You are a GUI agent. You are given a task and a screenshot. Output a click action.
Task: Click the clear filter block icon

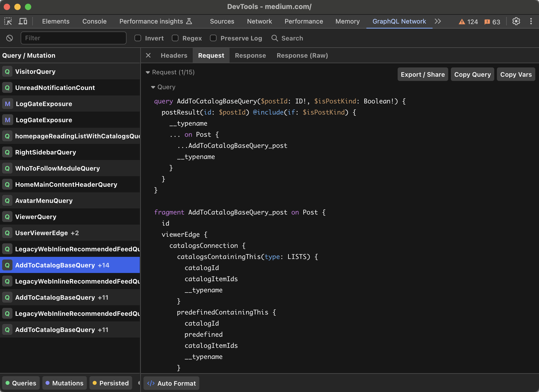tap(10, 38)
